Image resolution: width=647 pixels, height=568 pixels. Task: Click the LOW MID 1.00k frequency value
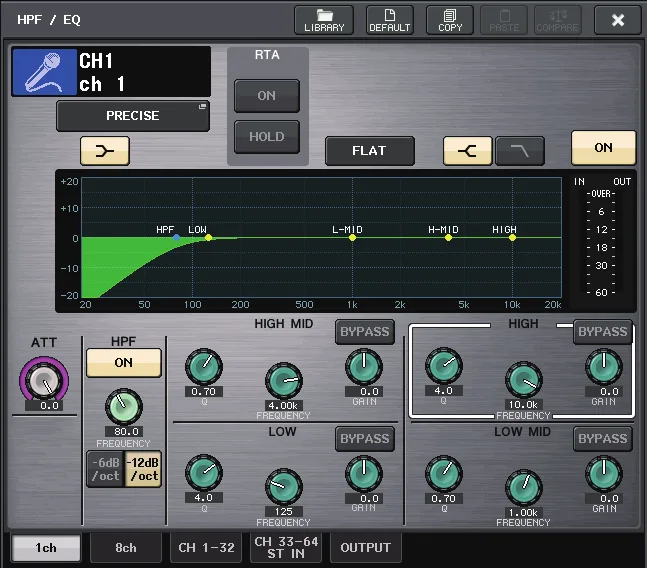(524, 513)
